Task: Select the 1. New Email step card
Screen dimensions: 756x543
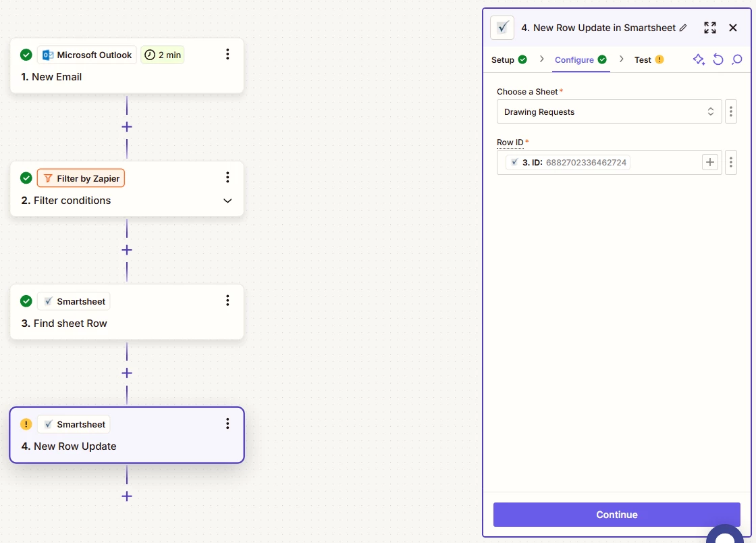Action: coord(127,66)
